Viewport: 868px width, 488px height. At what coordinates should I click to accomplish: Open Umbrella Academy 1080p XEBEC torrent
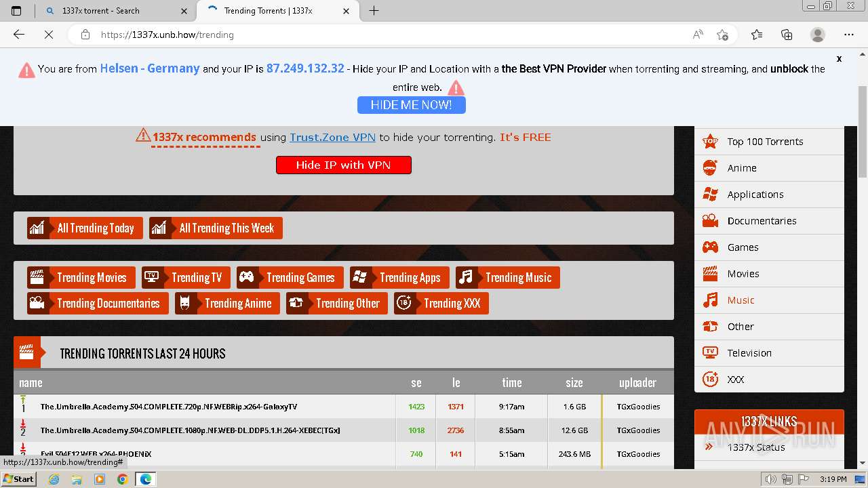[190, 430]
